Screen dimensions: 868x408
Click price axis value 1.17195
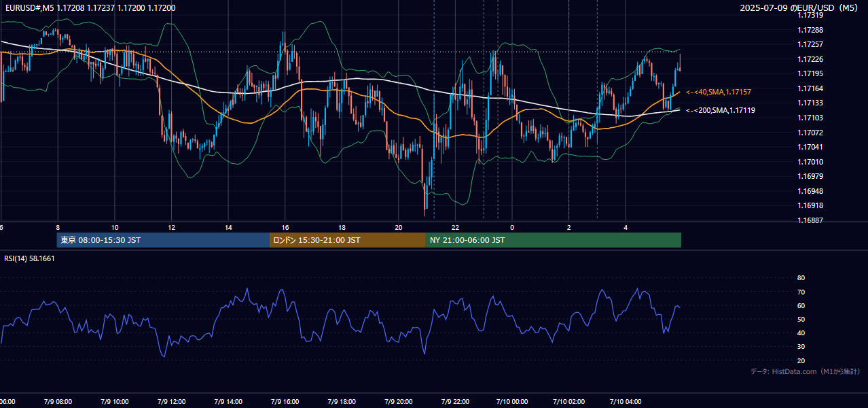tap(810, 73)
